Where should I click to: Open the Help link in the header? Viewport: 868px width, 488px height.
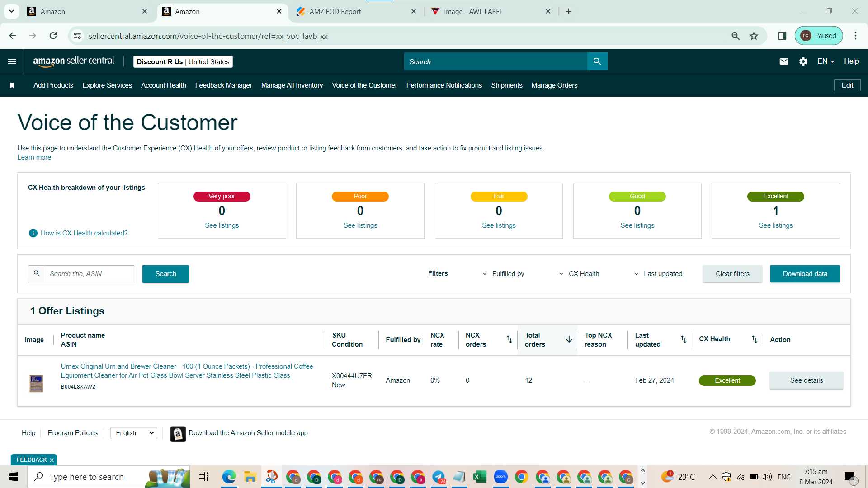click(851, 61)
